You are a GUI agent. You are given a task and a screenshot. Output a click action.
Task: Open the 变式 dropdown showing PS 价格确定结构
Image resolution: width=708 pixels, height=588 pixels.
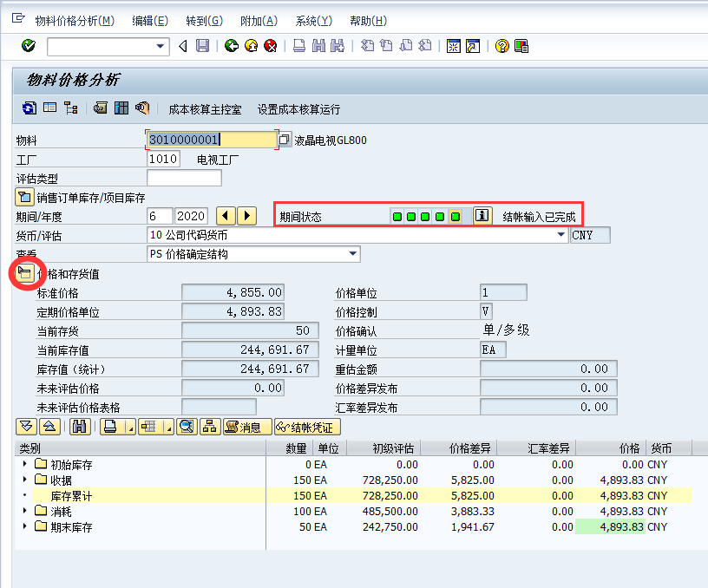click(353, 253)
